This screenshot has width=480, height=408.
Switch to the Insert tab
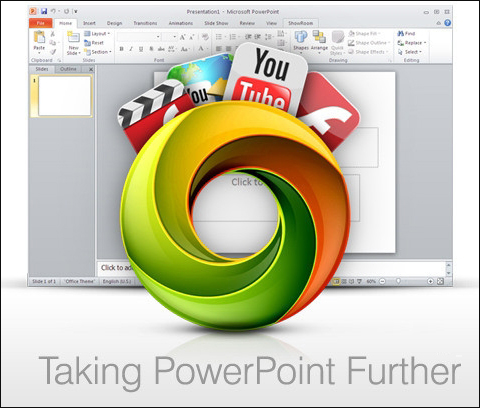pyautogui.click(x=89, y=23)
